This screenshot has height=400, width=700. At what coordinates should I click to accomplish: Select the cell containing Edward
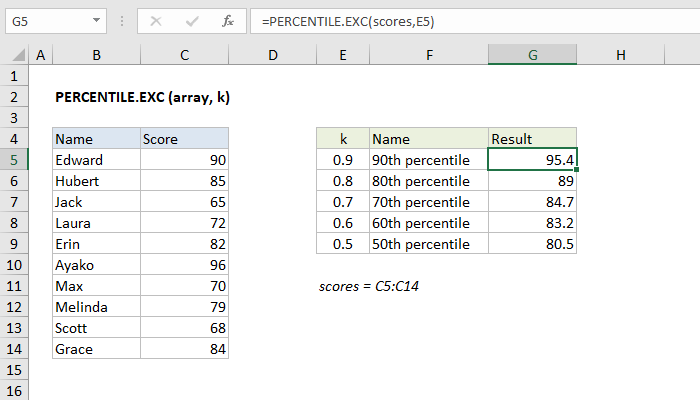pyautogui.click(x=96, y=160)
